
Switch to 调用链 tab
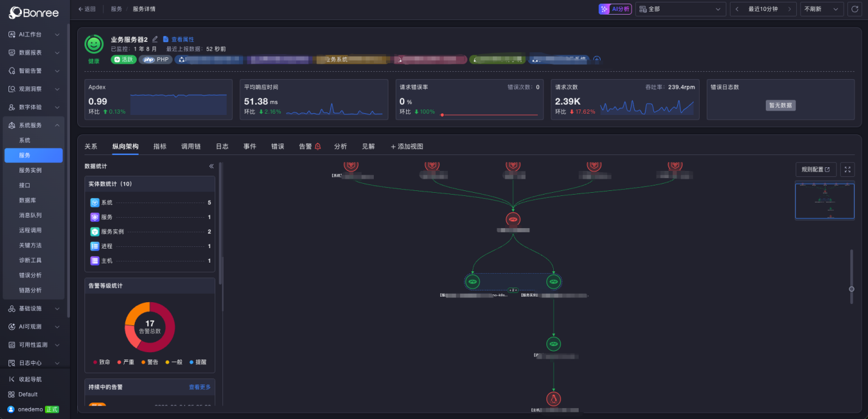pos(191,147)
